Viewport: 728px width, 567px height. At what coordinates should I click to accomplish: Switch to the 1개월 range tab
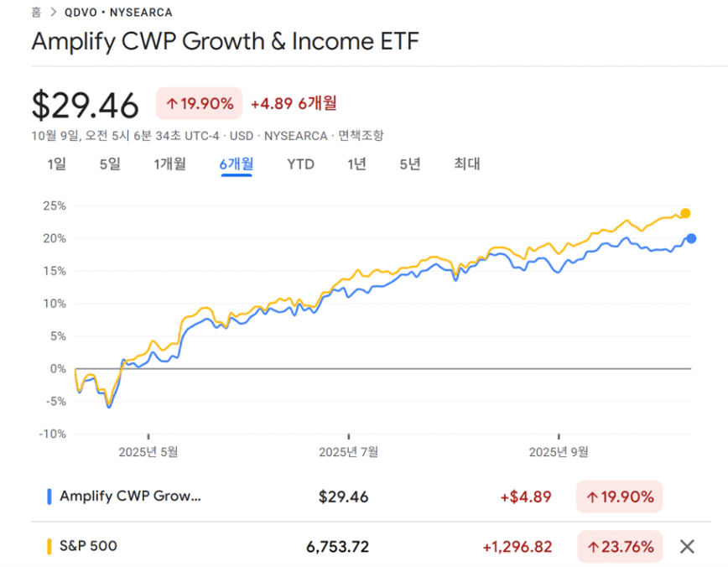tap(170, 164)
